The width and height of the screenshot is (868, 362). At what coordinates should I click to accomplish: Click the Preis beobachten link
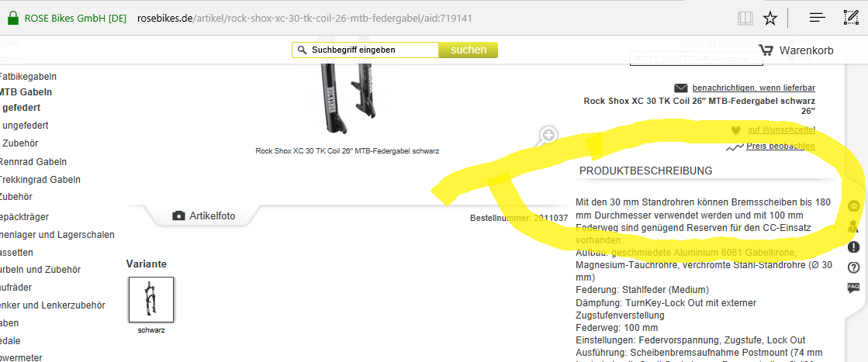[x=780, y=147]
